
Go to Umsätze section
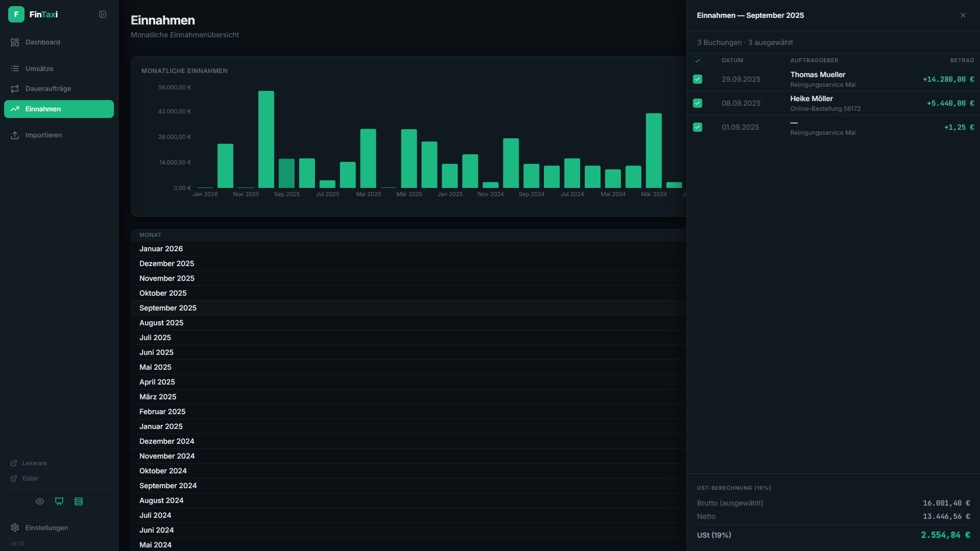(x=39, y=68)
